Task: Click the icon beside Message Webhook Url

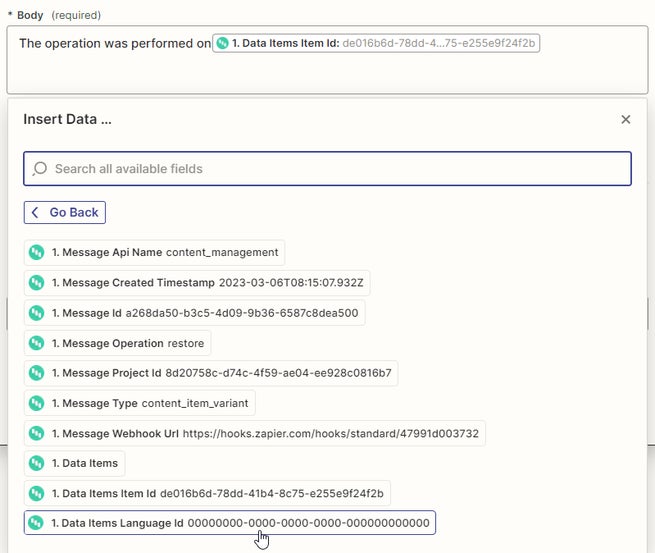Action: (37, 434)
